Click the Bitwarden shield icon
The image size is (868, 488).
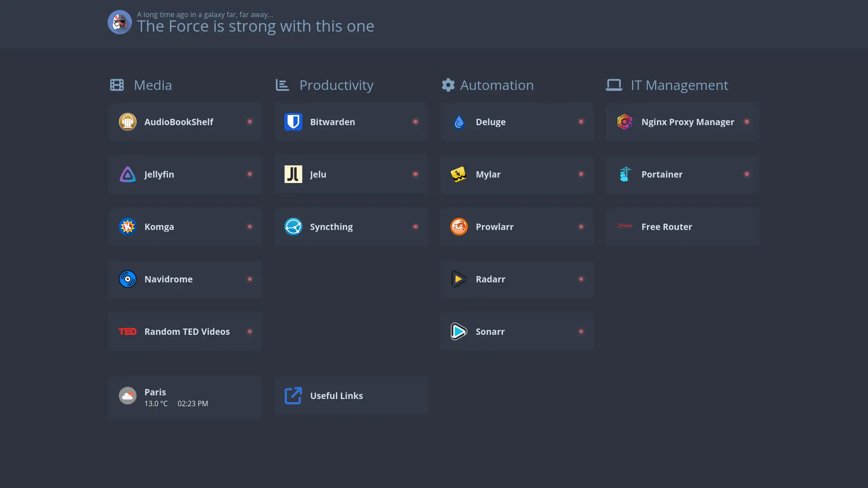[293, 122]
